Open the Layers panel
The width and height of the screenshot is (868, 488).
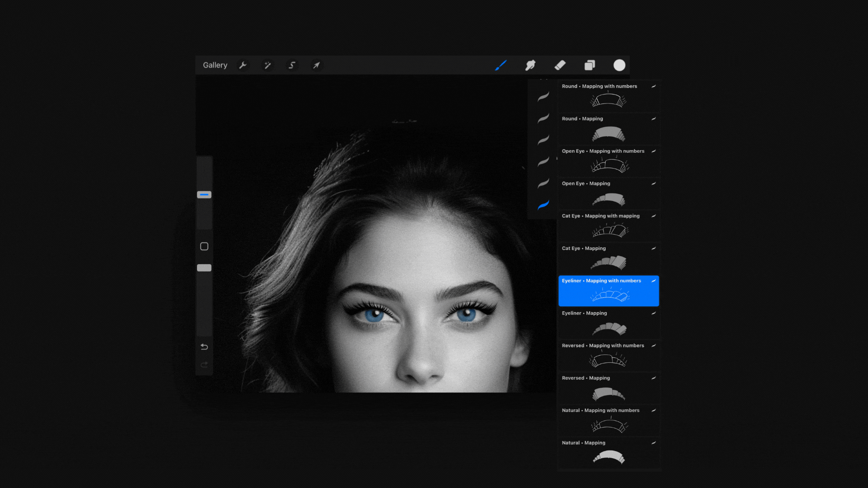coord(590,65)
